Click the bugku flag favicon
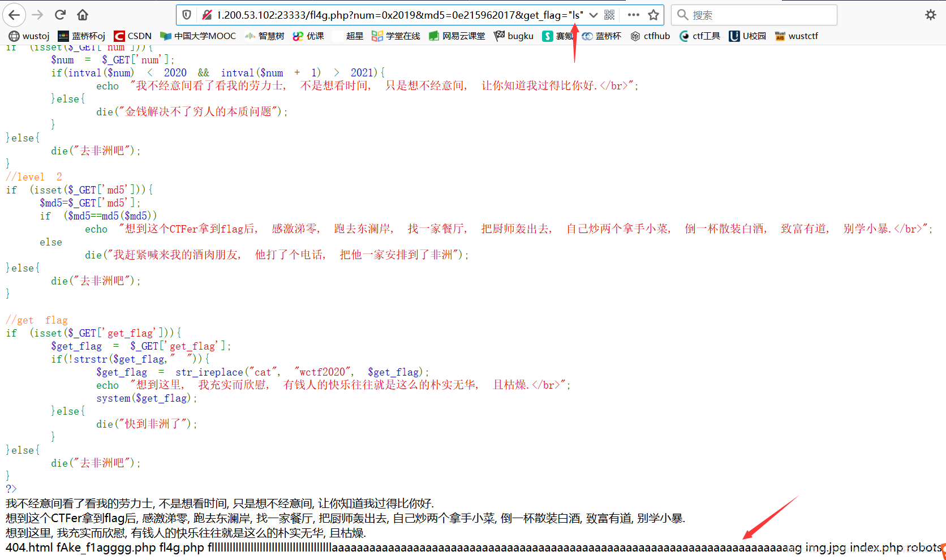The image size is (946, 560). pyautogui.click(x=499, y=36)
